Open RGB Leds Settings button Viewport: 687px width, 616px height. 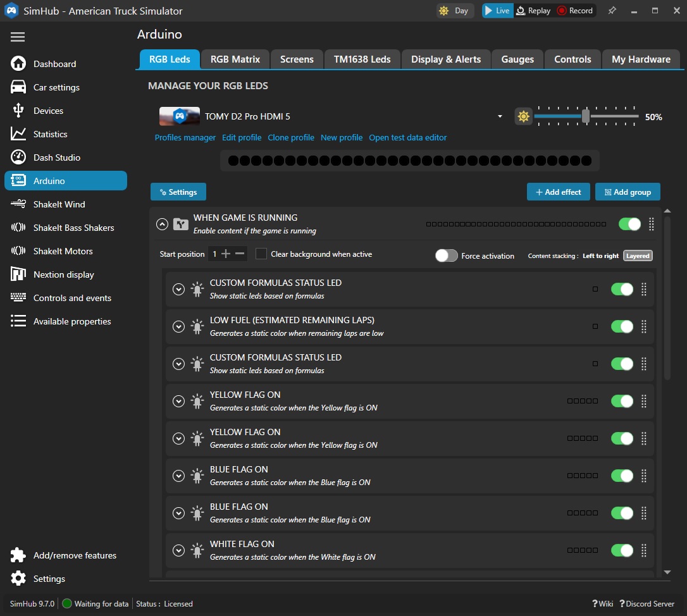(x=178, y=192)
